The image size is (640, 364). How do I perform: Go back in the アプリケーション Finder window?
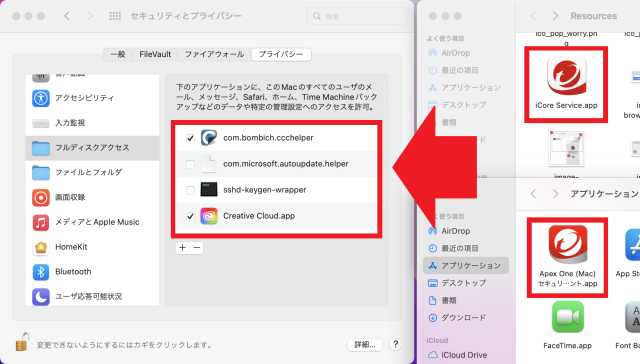click(533, 193)
